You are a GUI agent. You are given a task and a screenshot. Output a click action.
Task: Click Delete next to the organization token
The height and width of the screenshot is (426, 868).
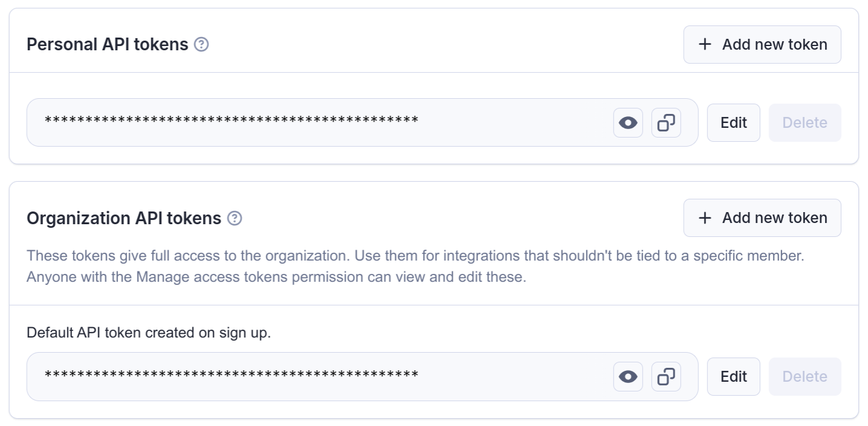(x=804, y=376)
